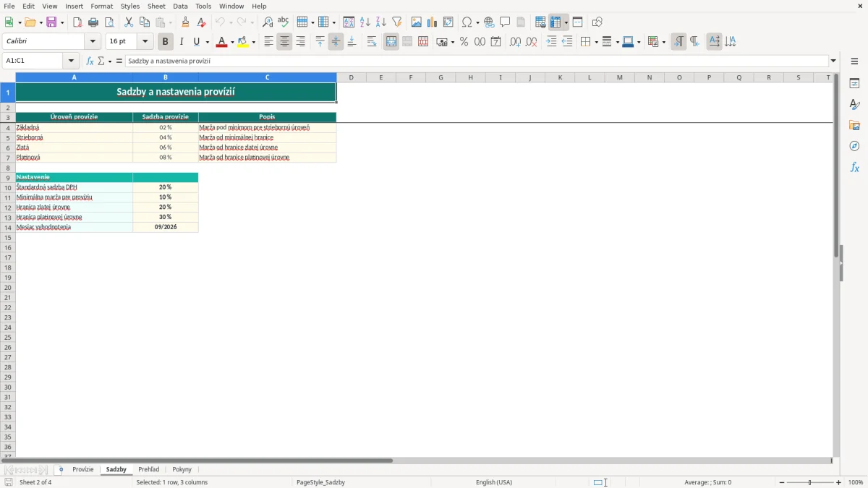This screenshot has height=488, width=868.
Task: Toggle Align Left button
Action: pos(269,42)
